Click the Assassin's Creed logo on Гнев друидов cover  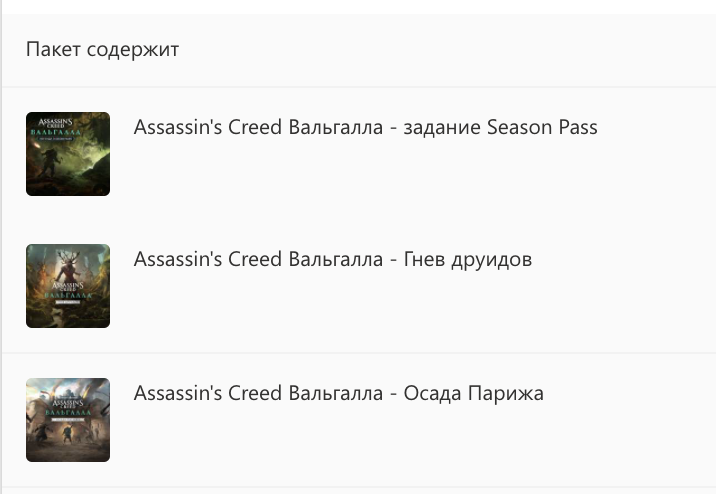pos(68,287)
